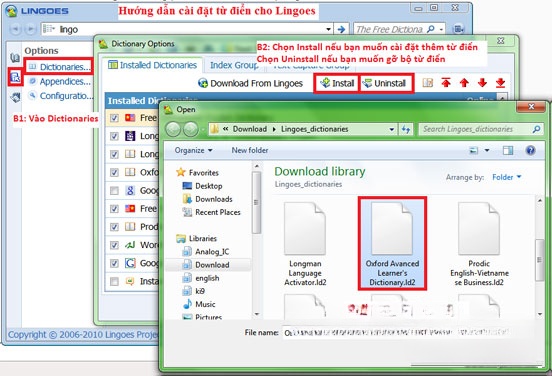Move dictionary to bottom arrow icon

click(x=500, y=83)
